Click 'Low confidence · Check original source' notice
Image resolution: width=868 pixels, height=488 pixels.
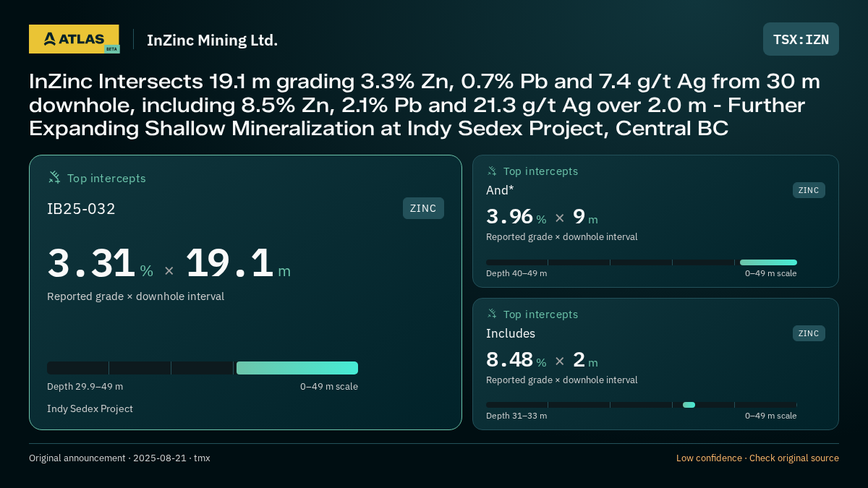pos(757,458)
